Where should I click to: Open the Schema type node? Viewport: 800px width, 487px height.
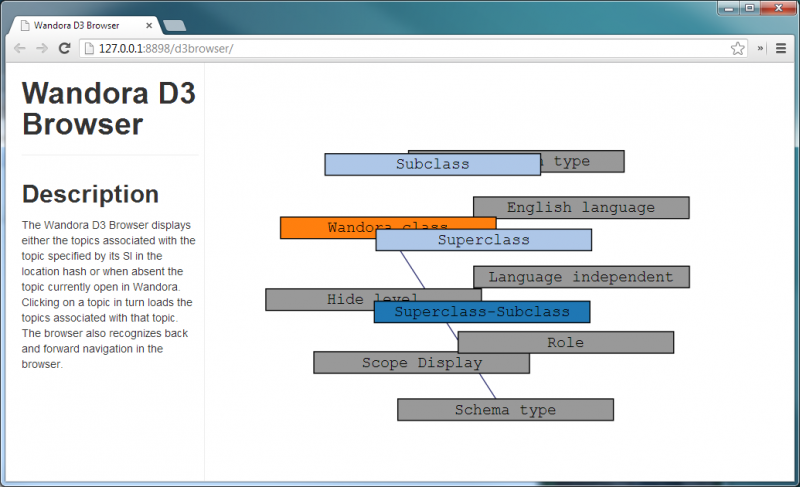click(x=505, y=410)
